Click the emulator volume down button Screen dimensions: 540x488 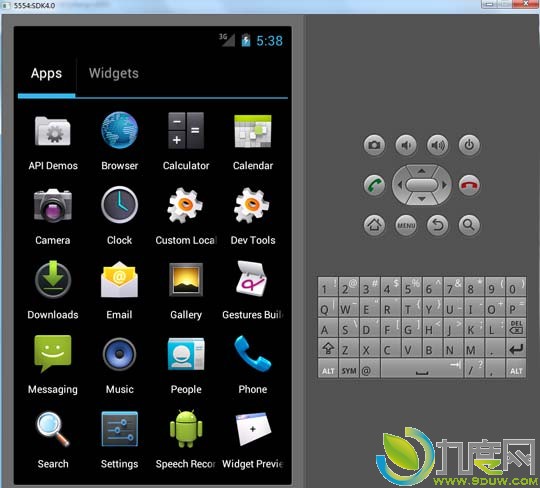point(406,145)
